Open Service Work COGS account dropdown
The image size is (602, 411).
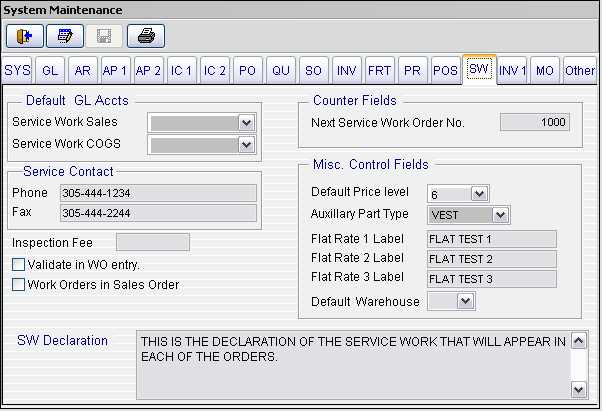pos(246,145)
